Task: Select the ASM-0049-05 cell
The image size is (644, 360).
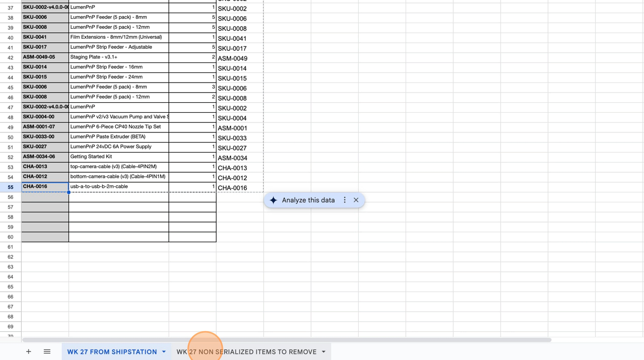Action: [45, 57]
